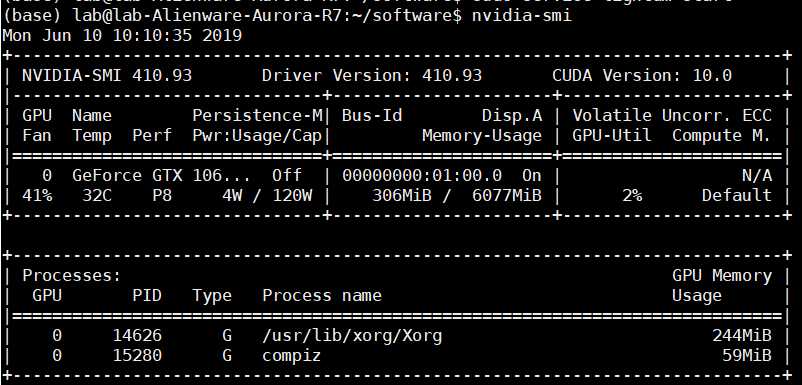Select the GPU Memory header text
Image resolution: width=802 pixels, height=385 pixels.
[722, 276]
